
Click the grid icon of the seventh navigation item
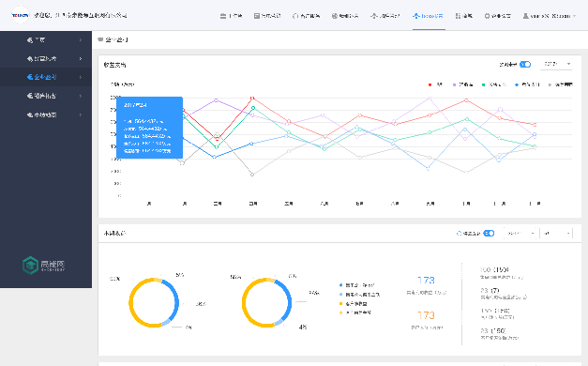(x=458, y=16)
